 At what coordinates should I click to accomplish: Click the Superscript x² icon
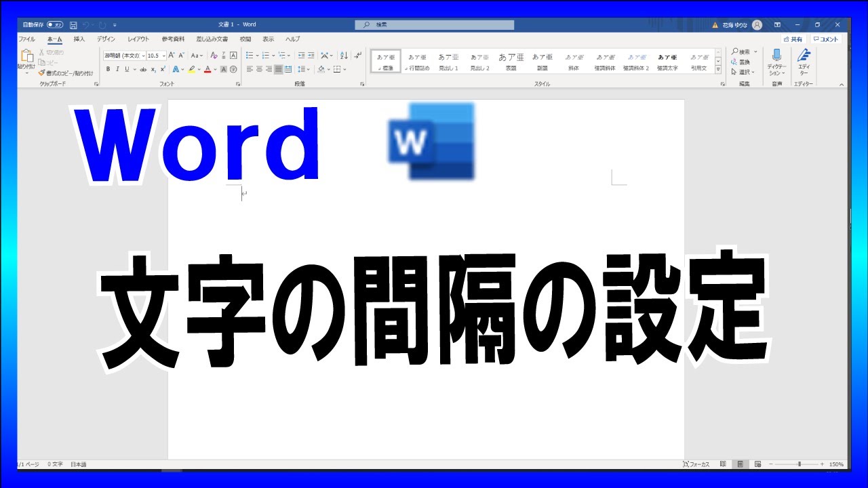(163, 69)
